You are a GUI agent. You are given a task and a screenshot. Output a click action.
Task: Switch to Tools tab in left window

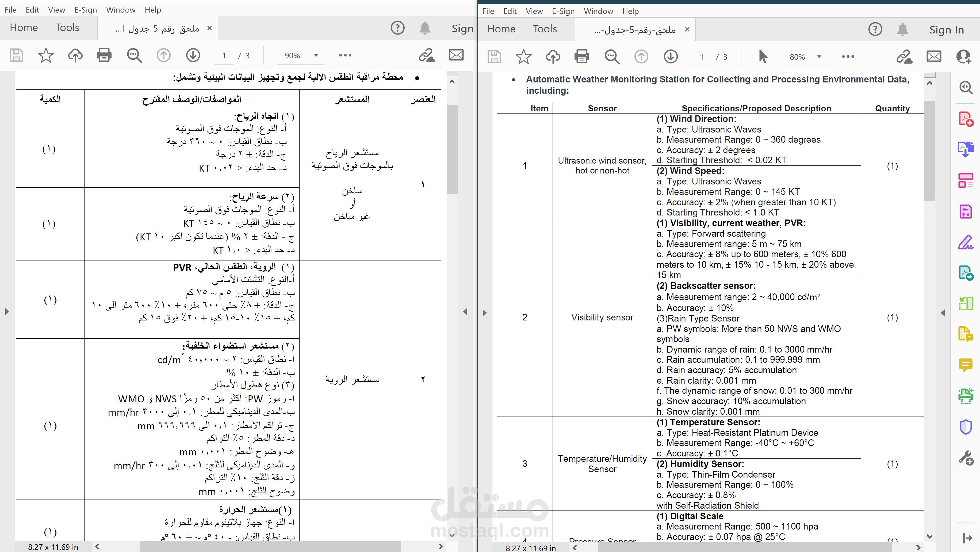pyautogui.click(x=67, y=27)
